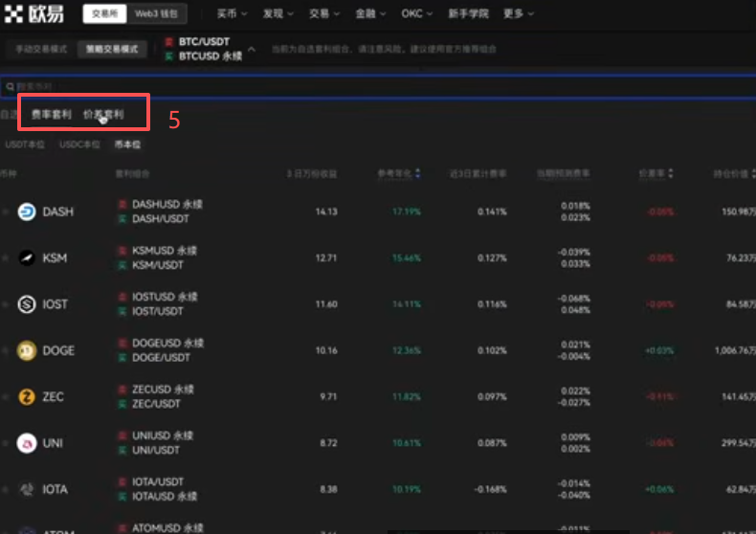Open the 买币 dropdown menu
756x534 pixels.
[x=232, y=14]
